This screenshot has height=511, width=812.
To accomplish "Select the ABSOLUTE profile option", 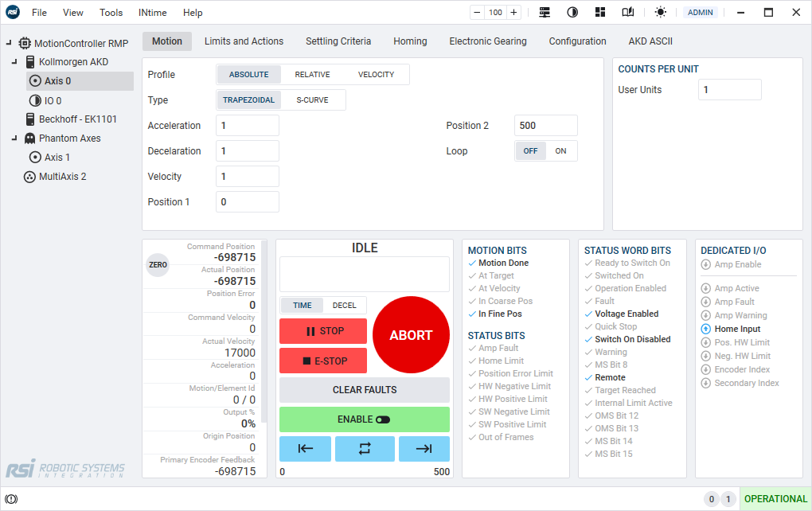I will pyautogui.click(x=248, y=75).
